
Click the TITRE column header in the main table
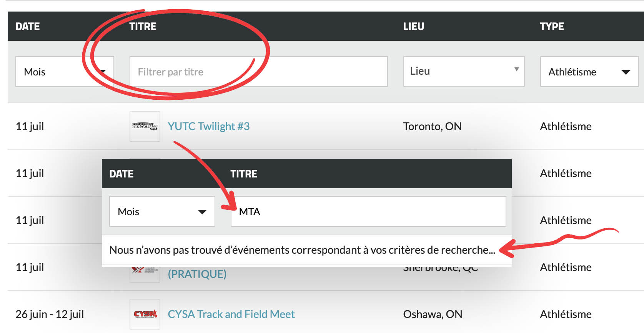pyautogui.click(x=143, y=26)
